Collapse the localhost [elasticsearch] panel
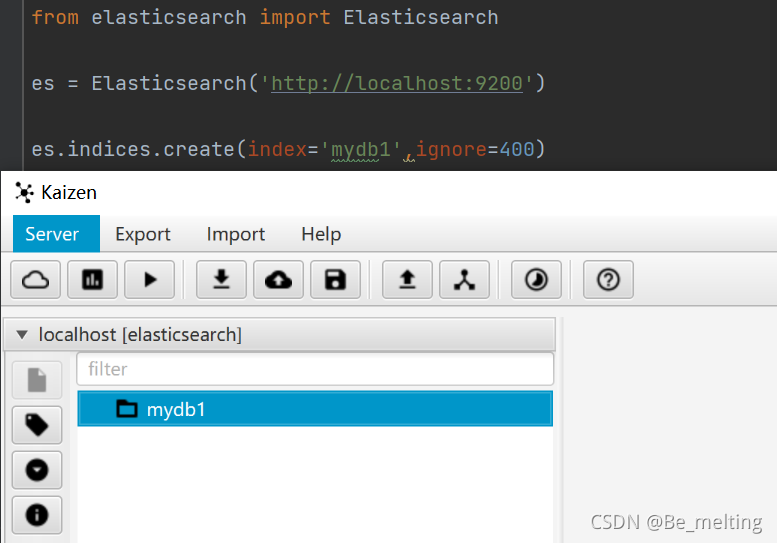The height and width of the screenshot is (543, 777). (22, 335)
